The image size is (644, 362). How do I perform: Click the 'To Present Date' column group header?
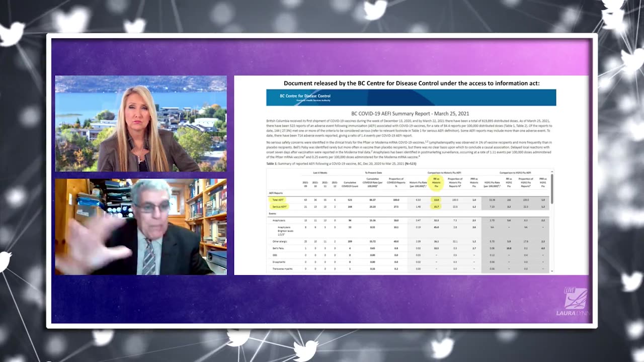[373, 173]
